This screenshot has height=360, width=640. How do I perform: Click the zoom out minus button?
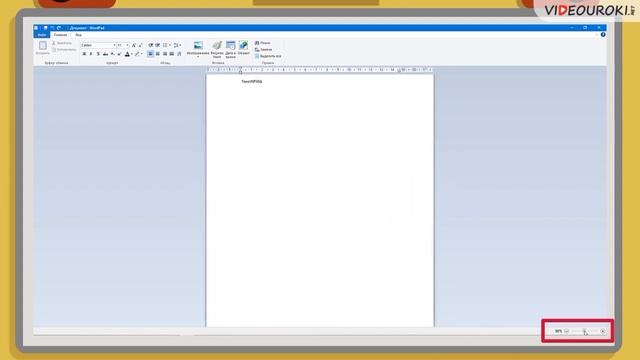(567, 331)
